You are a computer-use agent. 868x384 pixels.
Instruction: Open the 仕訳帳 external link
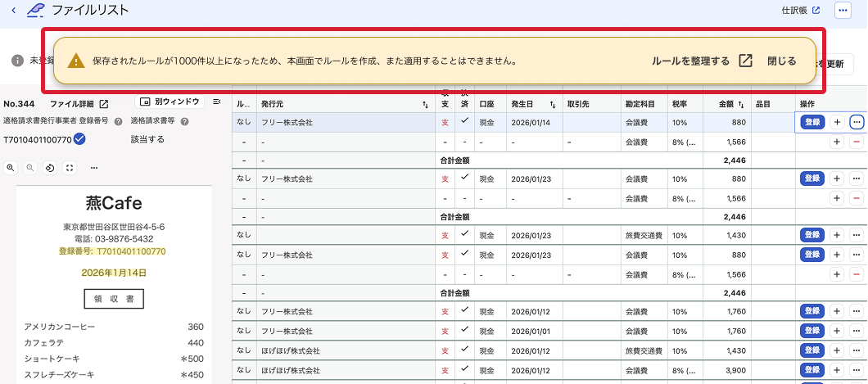pos(801,10)
